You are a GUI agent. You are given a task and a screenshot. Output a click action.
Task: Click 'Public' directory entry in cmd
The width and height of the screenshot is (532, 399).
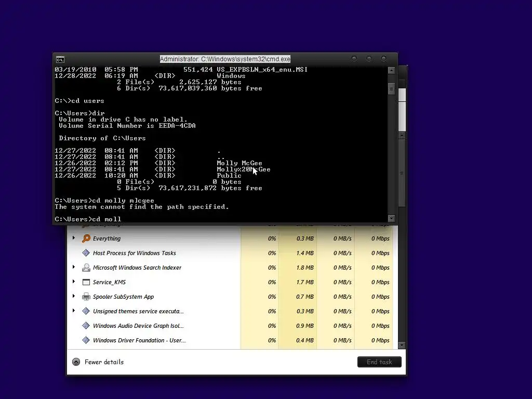229,176
